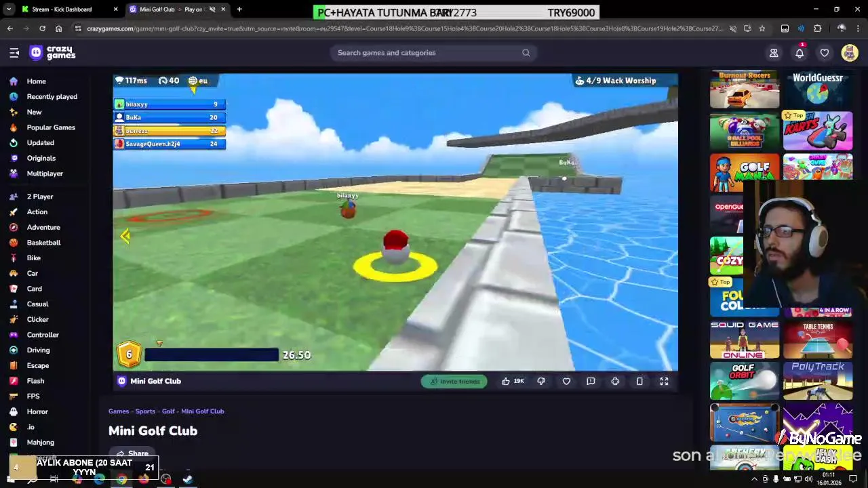
Task: Open game controls gamepad icon
Action: 615,381
